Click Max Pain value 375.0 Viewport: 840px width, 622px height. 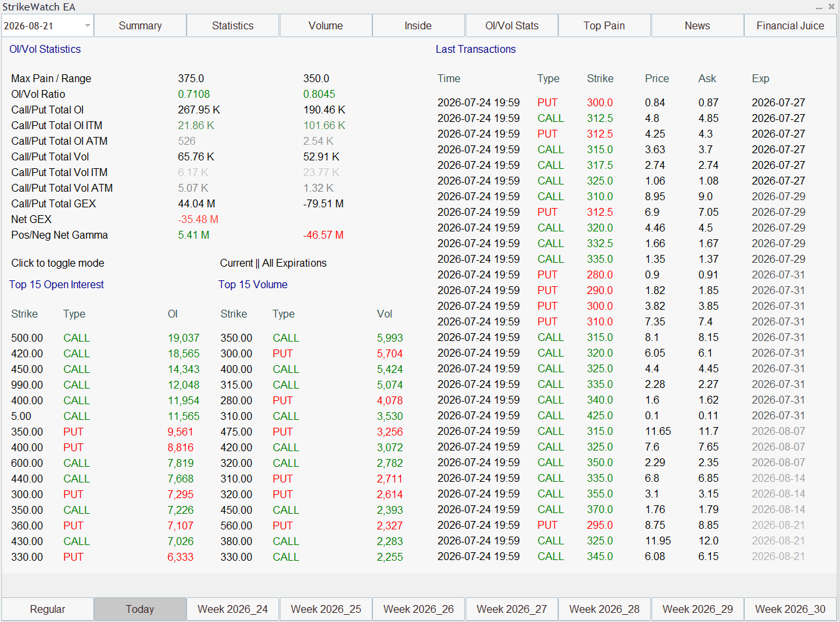[x=191, y=79]
